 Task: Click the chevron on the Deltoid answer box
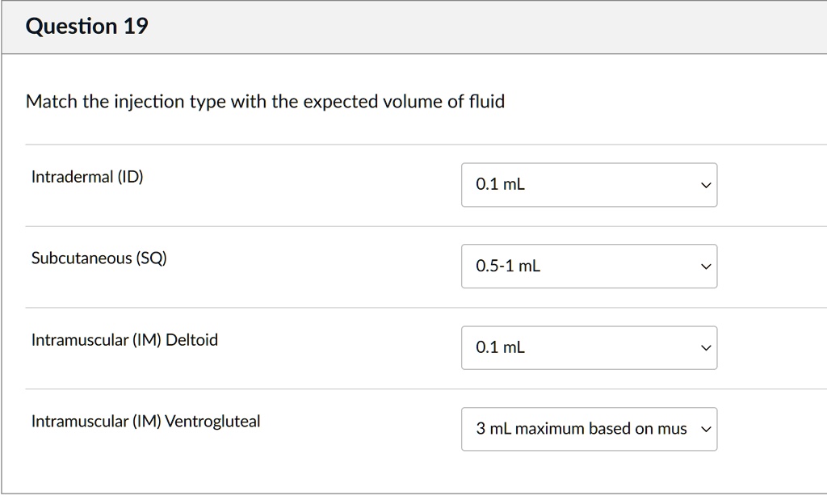tap(705, 347)
